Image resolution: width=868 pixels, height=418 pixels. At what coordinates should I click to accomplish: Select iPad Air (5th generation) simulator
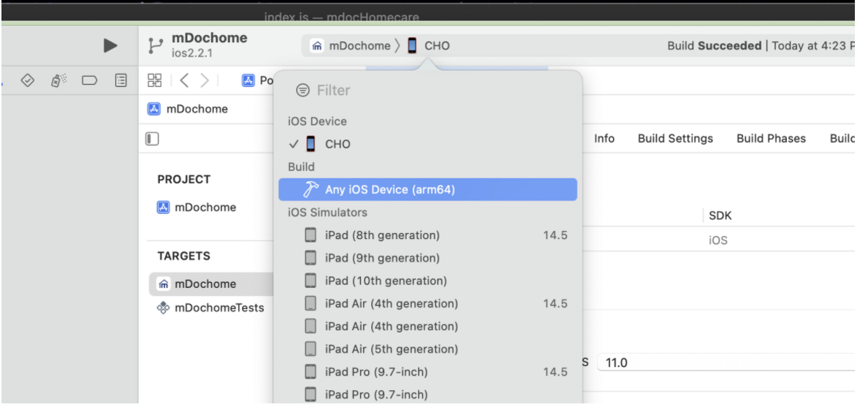pyautogui.click(x=427, y=349)
